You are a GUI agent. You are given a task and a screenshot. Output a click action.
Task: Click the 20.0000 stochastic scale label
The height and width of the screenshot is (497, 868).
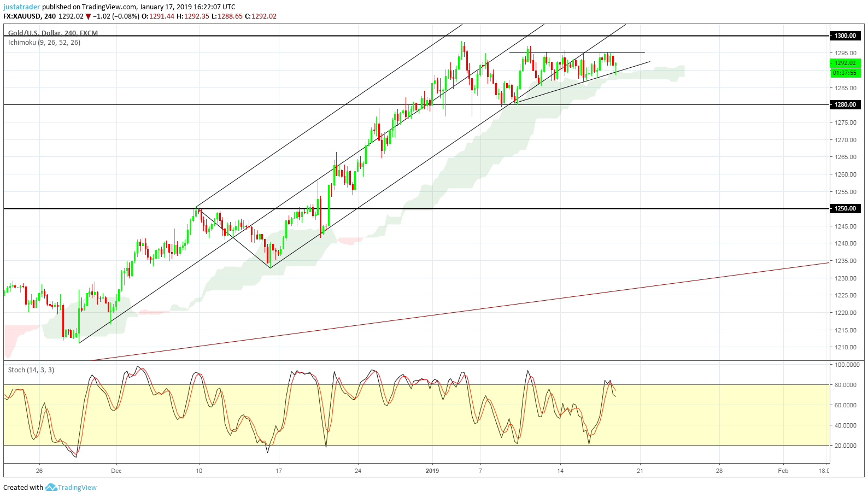click(x=847, y=446)
